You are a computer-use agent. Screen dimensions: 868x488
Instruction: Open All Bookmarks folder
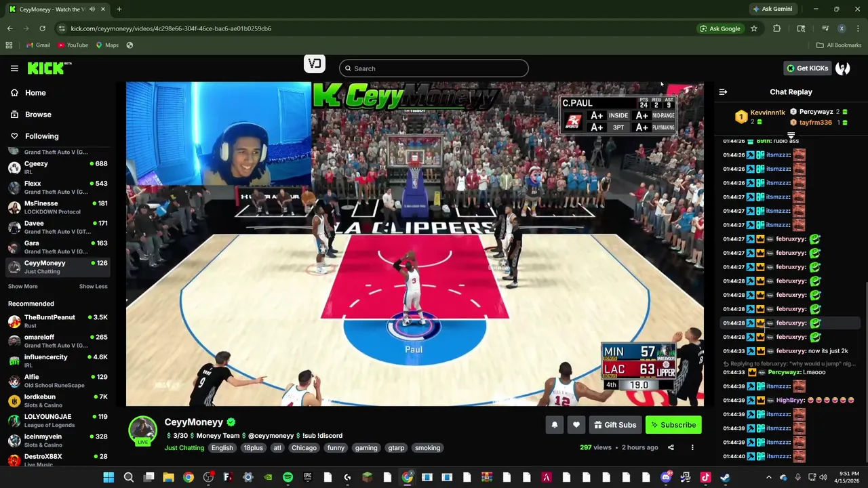point(838,45)
